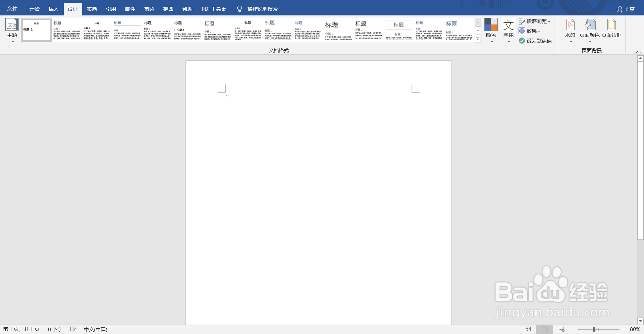Open the 邮件 Mailings tab
This screenshot has width=644, height=334.
[130, 9]
